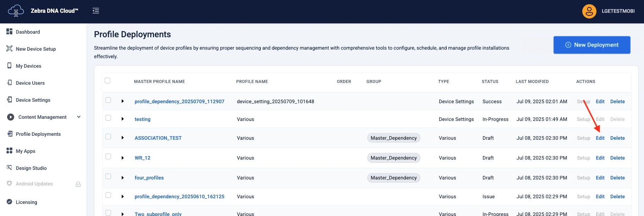
Task: Collapse the sidebar using the menu toggle icon
Action: click(x=96, y=11)
